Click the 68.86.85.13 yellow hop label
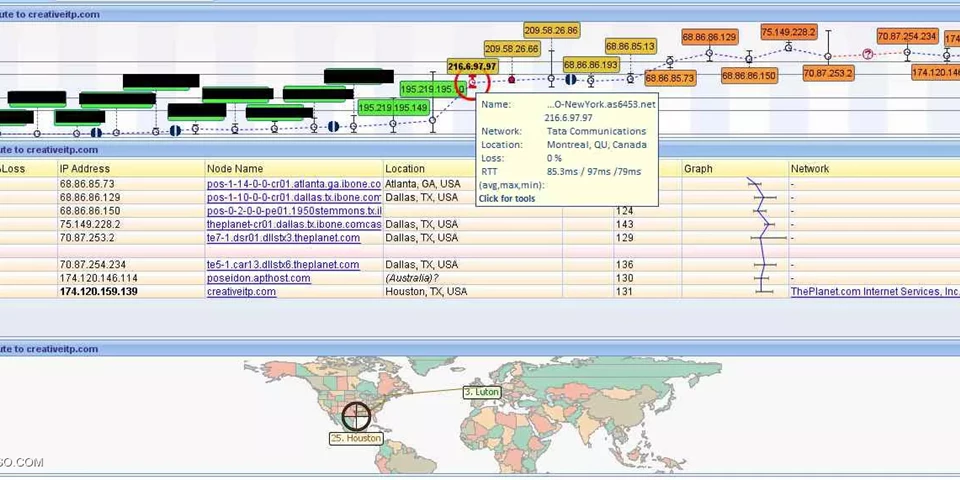Image resolution: width=960 pixels, height=480 pixels. coord(630,47)
